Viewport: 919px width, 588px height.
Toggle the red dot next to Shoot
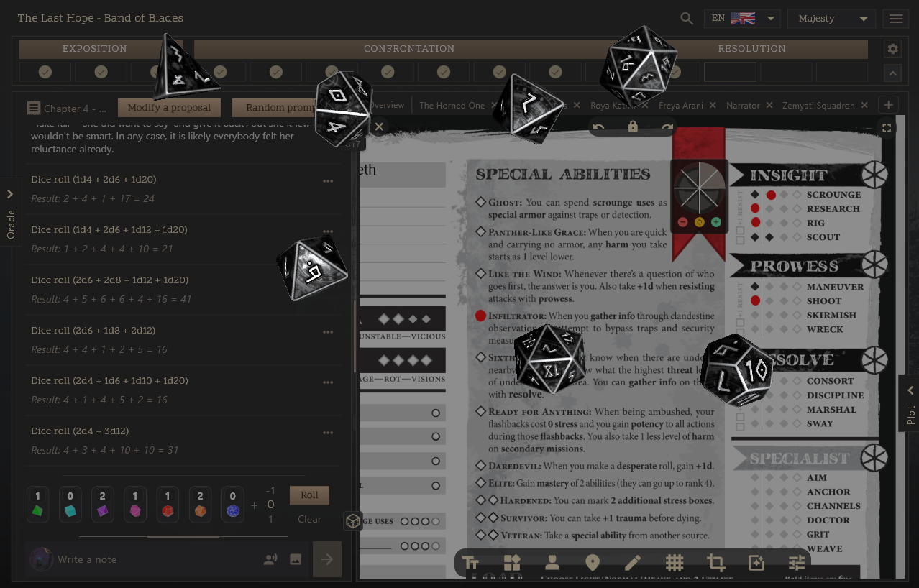755,300
